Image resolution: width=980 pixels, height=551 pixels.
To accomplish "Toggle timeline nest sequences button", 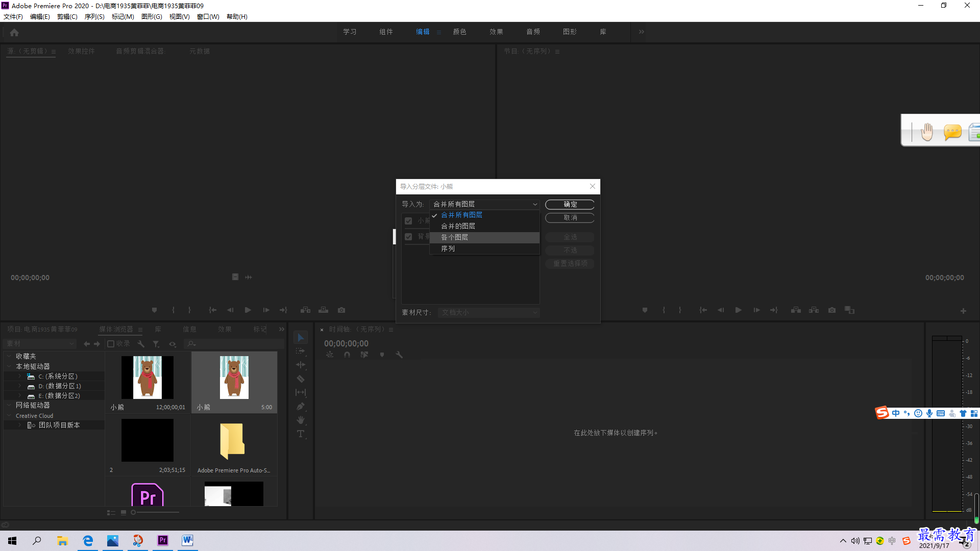I will click(x=330, y=355).
